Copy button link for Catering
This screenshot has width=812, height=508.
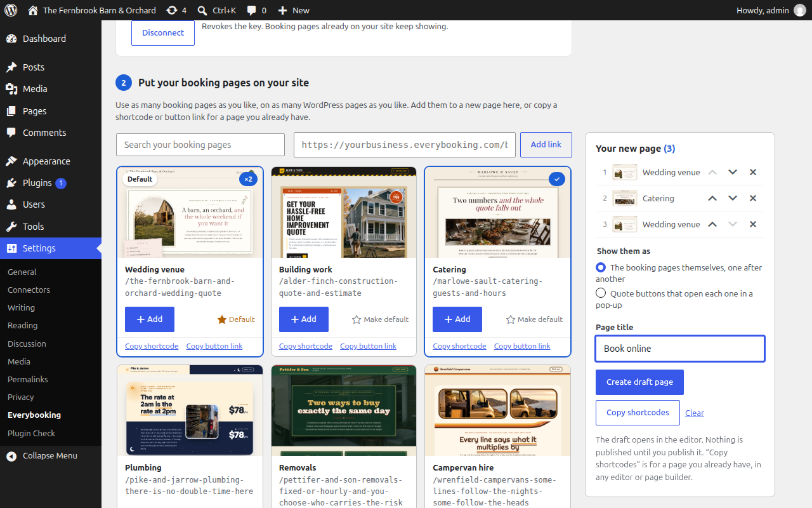pyautogui.click(x=522, y=346)
